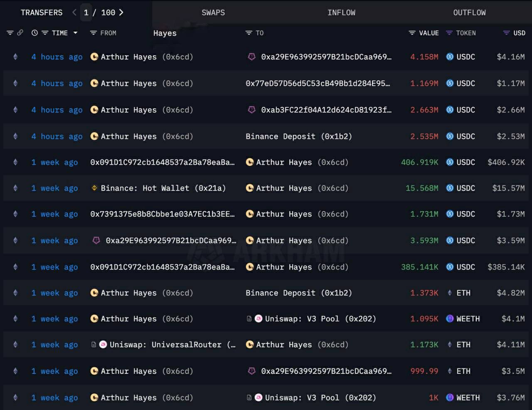Open the TRANSFERS tab

click(42, 12)
